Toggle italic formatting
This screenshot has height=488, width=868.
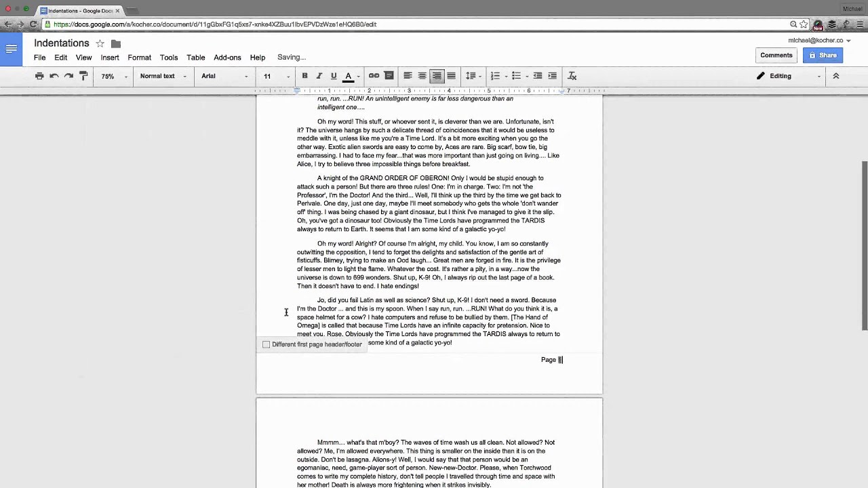click(x=319, y=76)
